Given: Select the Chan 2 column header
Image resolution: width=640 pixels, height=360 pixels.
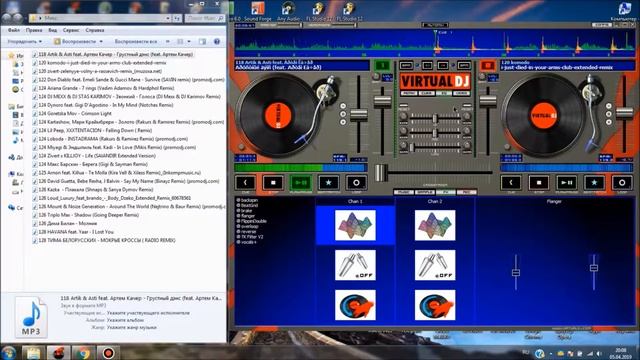Looking at the screenshot, I should pyautogui.click(x=435, y=201).
